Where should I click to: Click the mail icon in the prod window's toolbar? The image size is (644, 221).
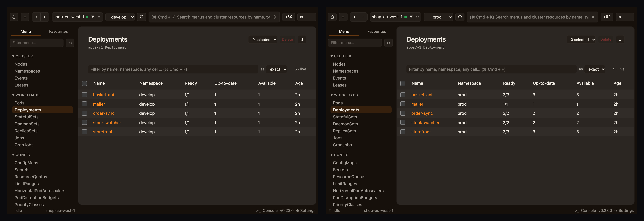(625, 17)
